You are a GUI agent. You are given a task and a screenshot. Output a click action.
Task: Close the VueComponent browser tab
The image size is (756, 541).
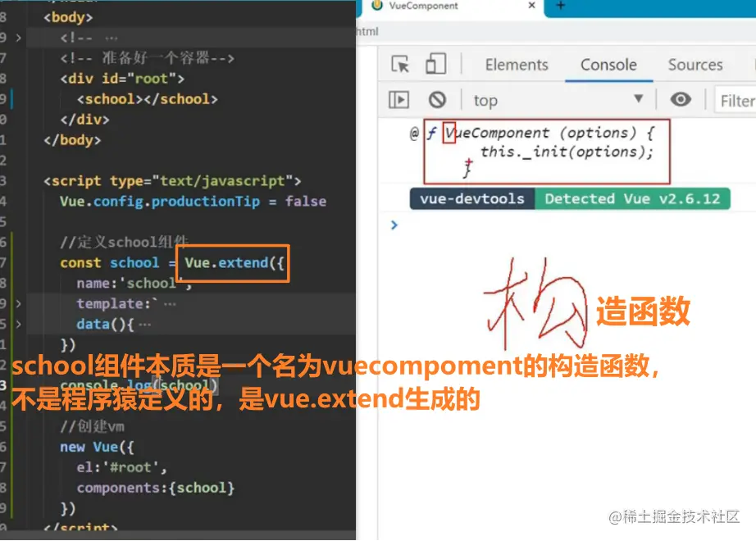tap(532, 5)
